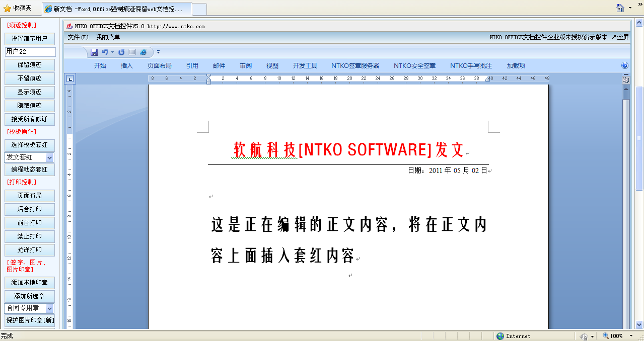Switch to the 视图 ribbon tab
This screenshot has width=644, height=341.
coord(272,65)
